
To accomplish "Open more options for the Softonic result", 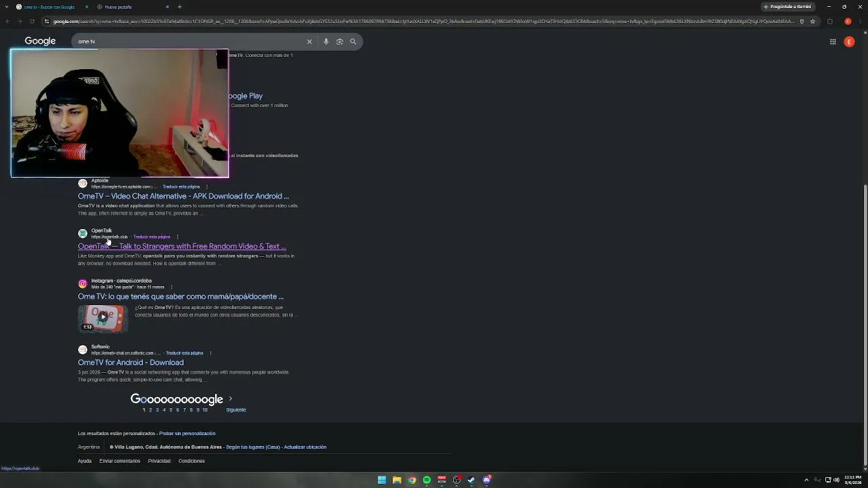I will click(210, 353).
